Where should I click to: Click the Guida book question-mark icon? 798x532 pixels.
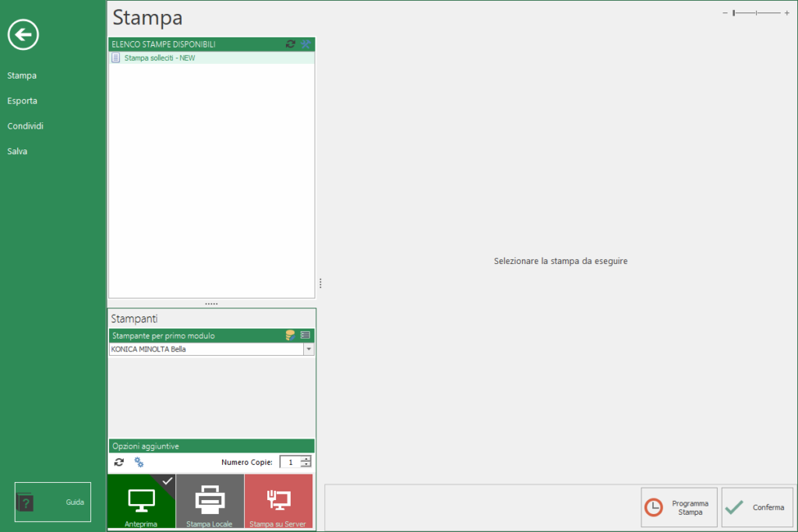(25, 502)
